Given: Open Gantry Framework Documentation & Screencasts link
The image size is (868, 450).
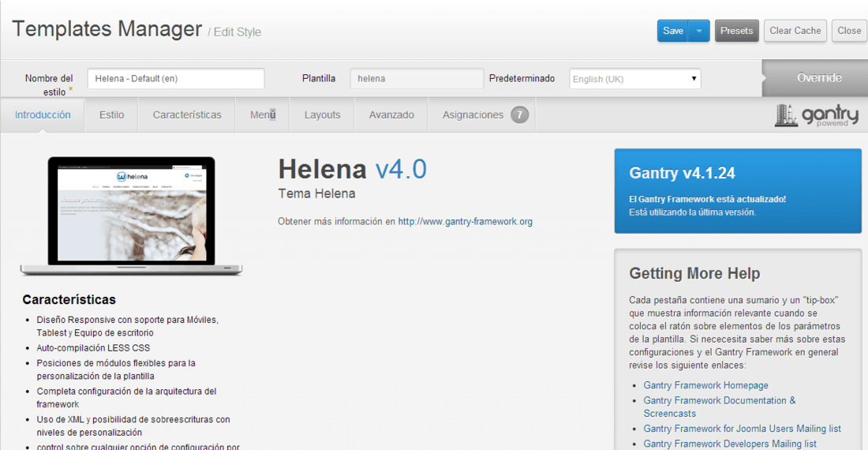Looking at the screenshot, I should [x=720, y=407].
